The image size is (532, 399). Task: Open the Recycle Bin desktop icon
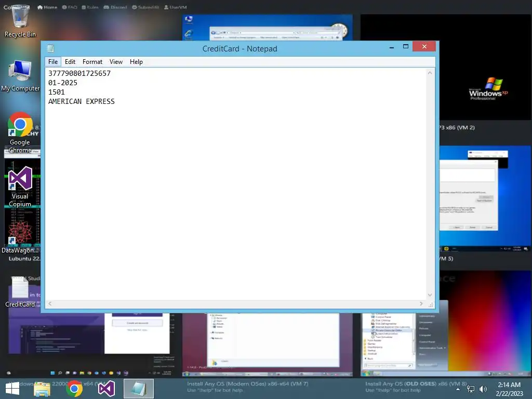point(20,21)
